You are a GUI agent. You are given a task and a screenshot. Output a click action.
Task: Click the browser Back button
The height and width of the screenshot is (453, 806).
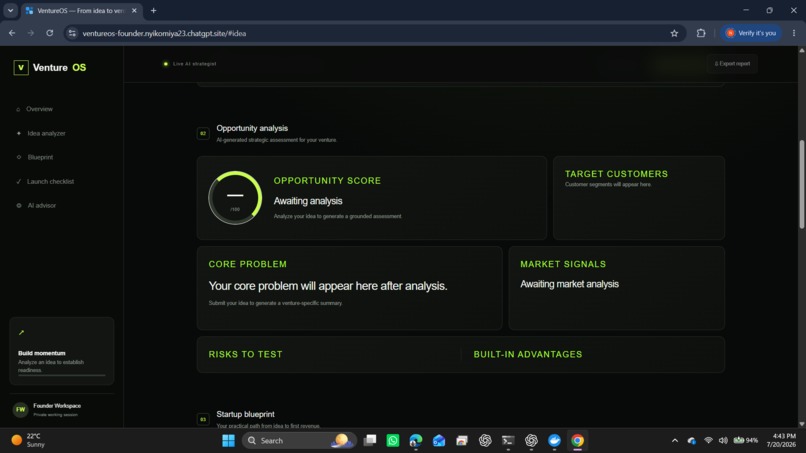pos(12,33)
